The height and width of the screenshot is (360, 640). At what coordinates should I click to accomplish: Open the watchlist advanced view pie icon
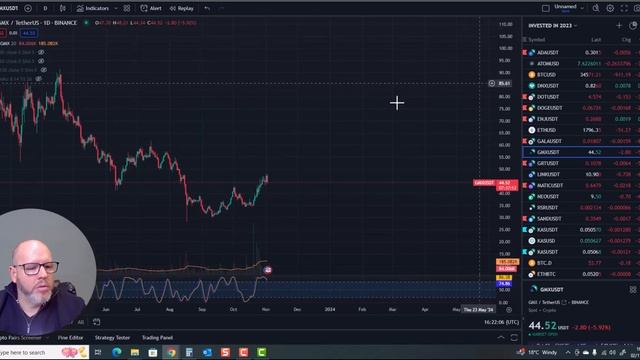tap(633, 26)
